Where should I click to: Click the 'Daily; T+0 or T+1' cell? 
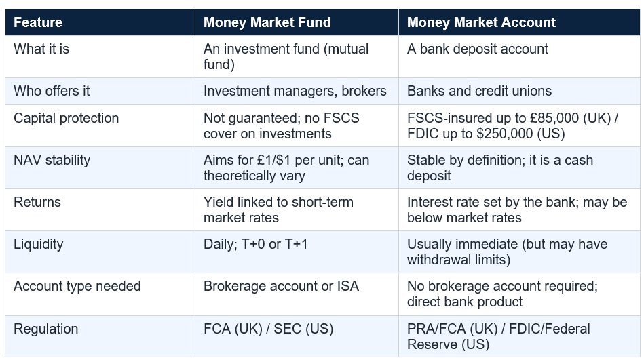tap(297, 252)
